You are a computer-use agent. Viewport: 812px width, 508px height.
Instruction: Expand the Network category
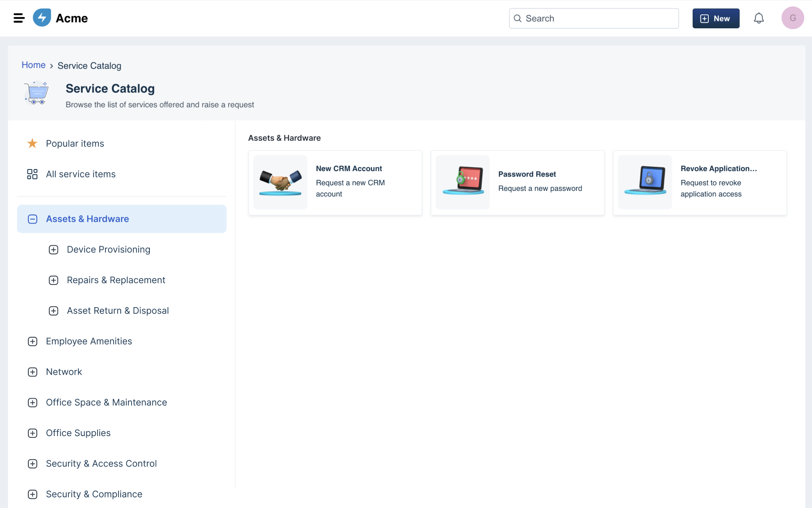coord(33,372)
